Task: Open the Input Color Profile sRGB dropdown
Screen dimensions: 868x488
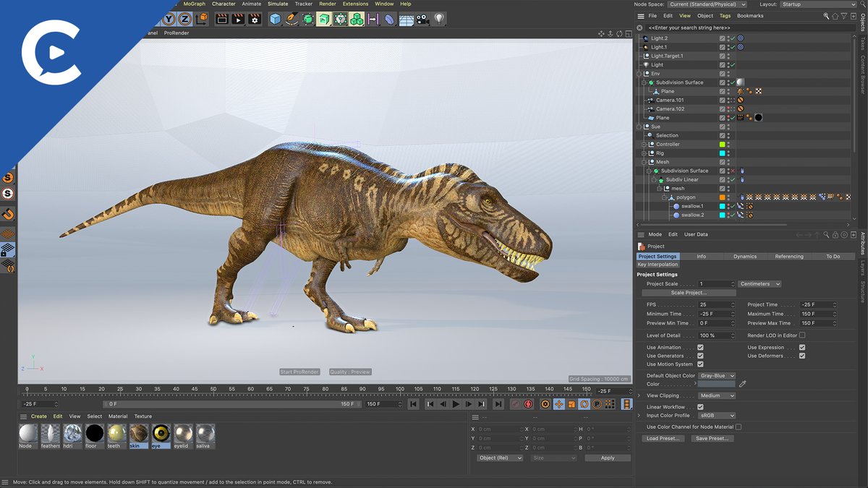Action: (x=717, y=416)
